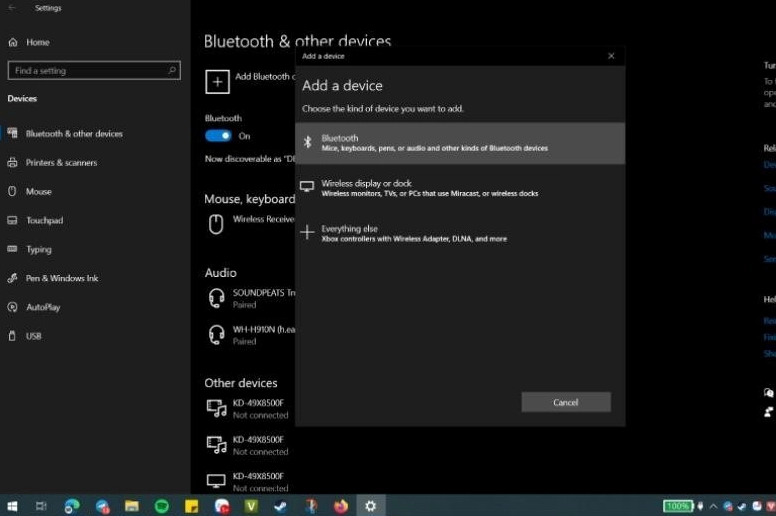The height and width of the screenshot is (516, 776).
Task: Turn off the Bluetooth toggle switch
Action: click(218, 136)
